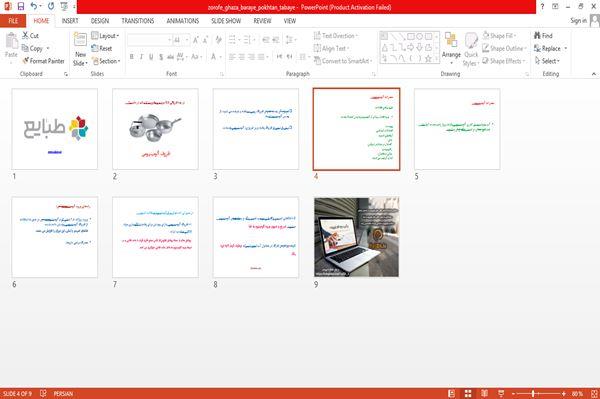Screen dimensions: 600x399
Task: Select slide 2 thumbnail with pots
Action: point(155,129)
